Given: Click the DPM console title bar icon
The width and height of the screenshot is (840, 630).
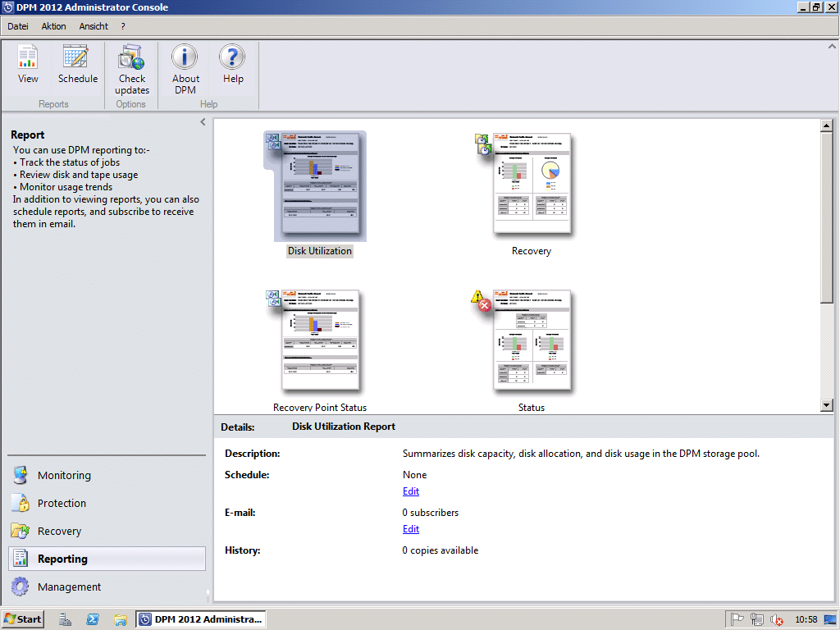Looking at the screenshot, I should tap(8, 7).
